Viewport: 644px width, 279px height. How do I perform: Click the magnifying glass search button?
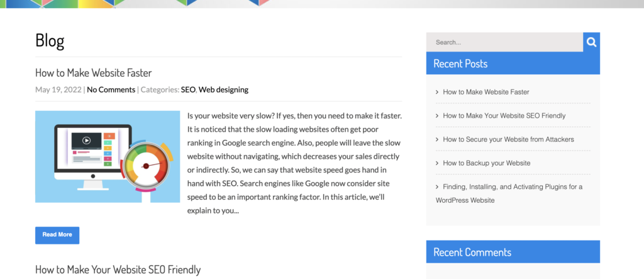coord(591,42)
